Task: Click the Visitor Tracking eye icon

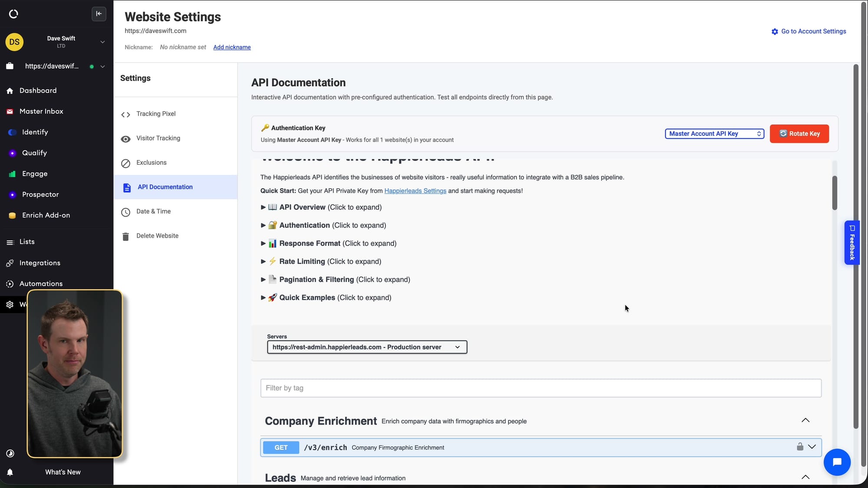Action: point(125,139)
